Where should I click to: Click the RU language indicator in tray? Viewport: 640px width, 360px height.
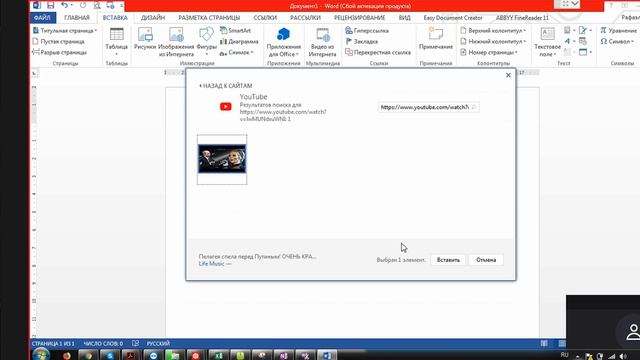pos(564,355)
